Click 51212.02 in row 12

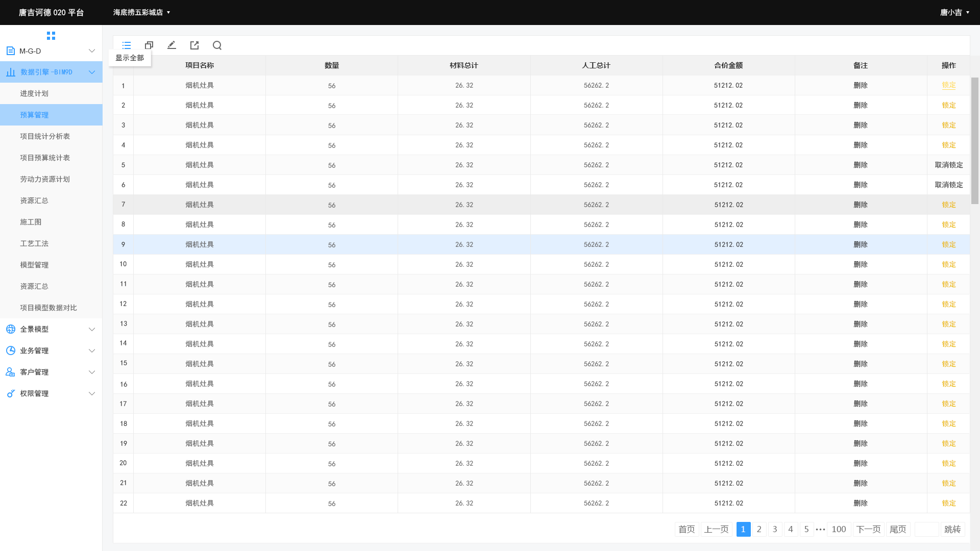click(728, 304)
